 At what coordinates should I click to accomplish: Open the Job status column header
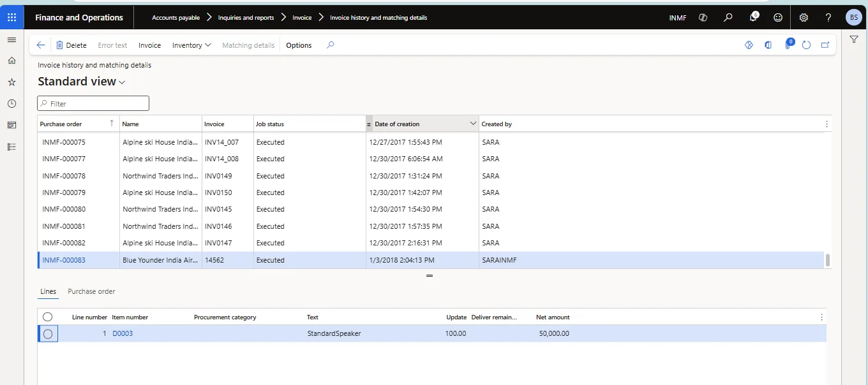click(310, 124)
